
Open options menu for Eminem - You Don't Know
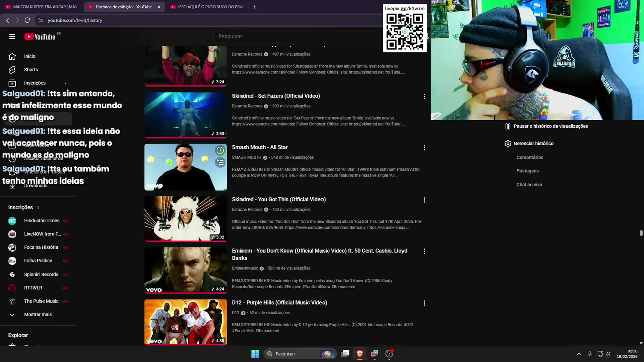[424, 251]
